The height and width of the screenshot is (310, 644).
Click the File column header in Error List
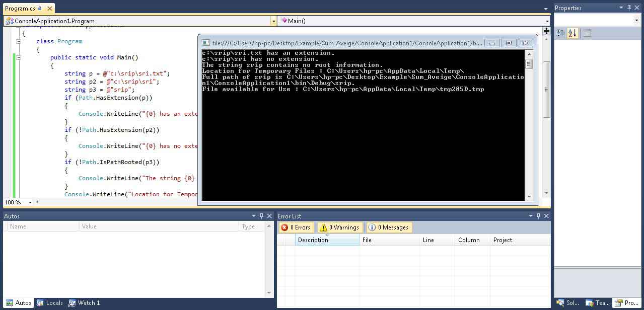click(389, 240)
